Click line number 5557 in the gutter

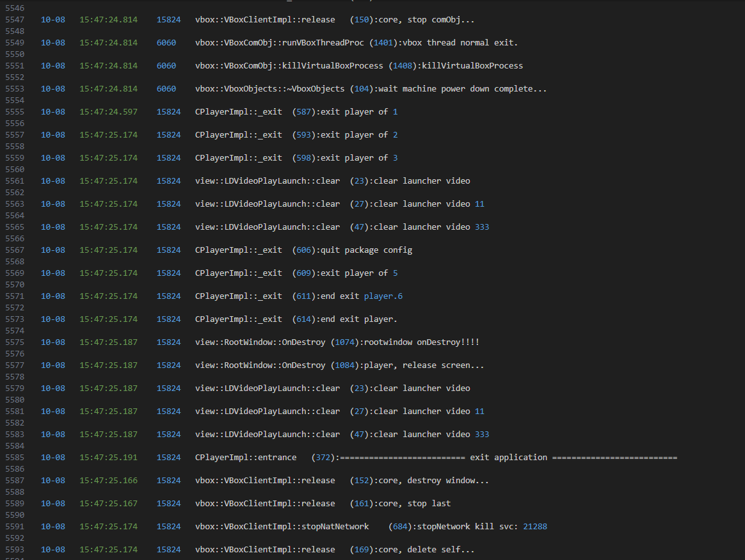(x=14, y=135)
